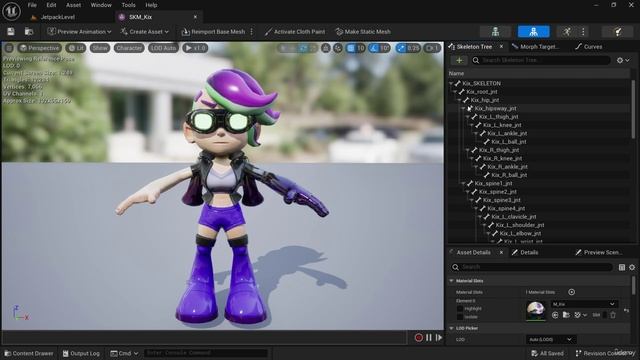Click the console command input field
This screenshot has height=360, width=640.
pyautogui.click(x=206, y=353)
